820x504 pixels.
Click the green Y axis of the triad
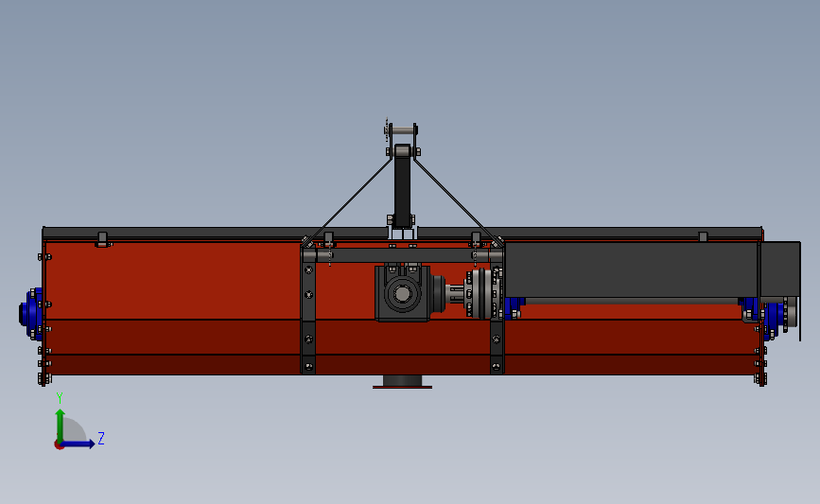pyautogui.click(x=61, y=426)
